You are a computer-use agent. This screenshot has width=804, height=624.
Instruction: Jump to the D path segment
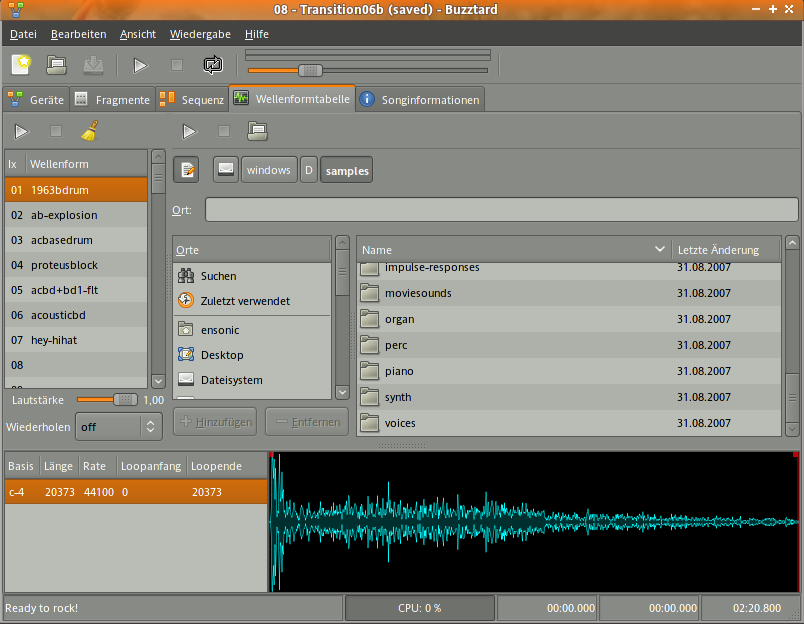[x=309, y=170]
